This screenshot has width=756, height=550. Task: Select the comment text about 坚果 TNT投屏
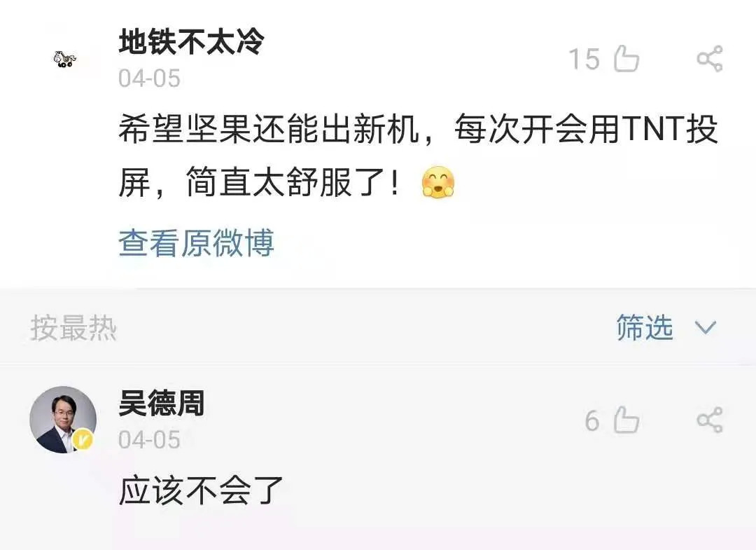point(419,156)
